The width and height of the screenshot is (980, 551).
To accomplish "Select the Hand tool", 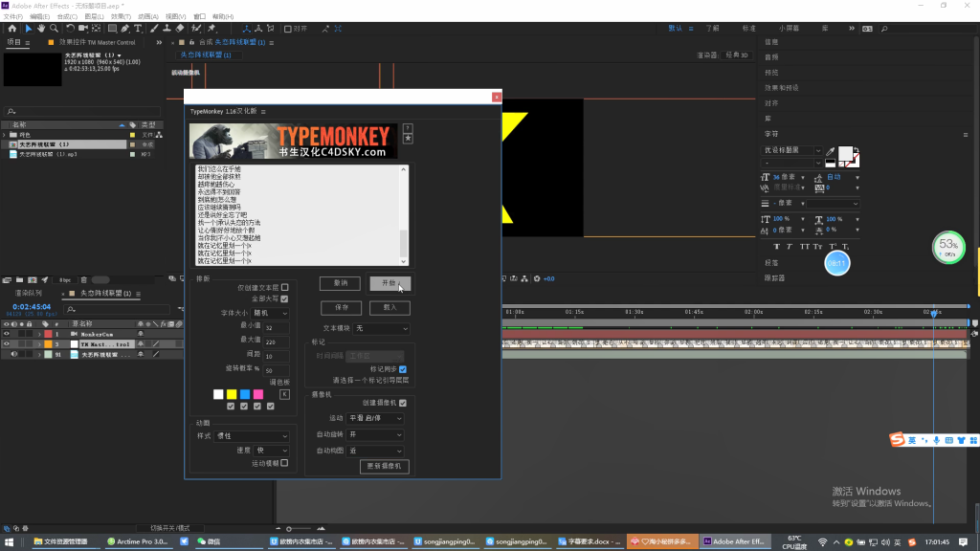I will 41,29.
